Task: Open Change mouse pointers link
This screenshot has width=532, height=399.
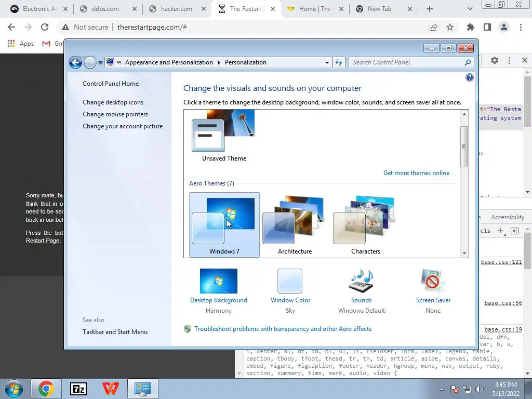Action: click(x=115, y=114)
